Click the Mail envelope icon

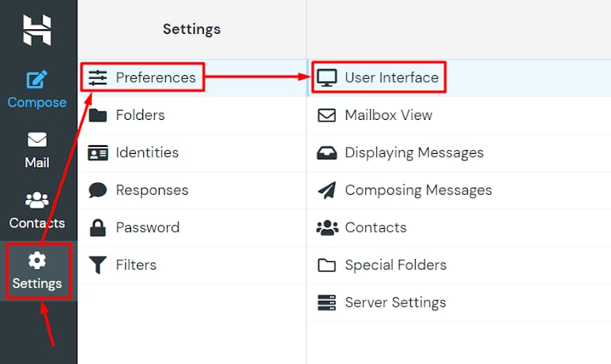[37, 140]
